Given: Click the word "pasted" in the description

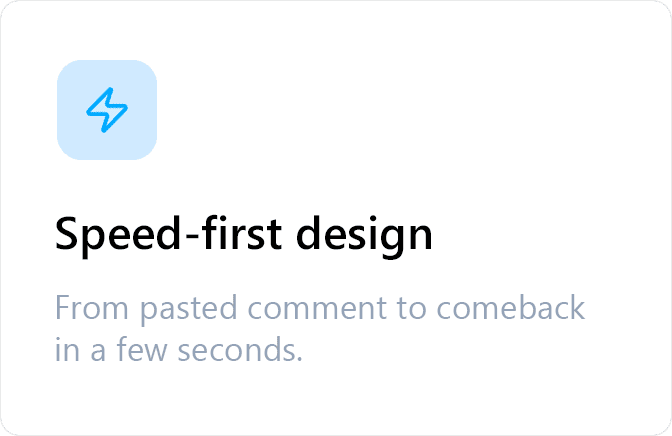Looking at the screenshot, I should pos(189,308).
